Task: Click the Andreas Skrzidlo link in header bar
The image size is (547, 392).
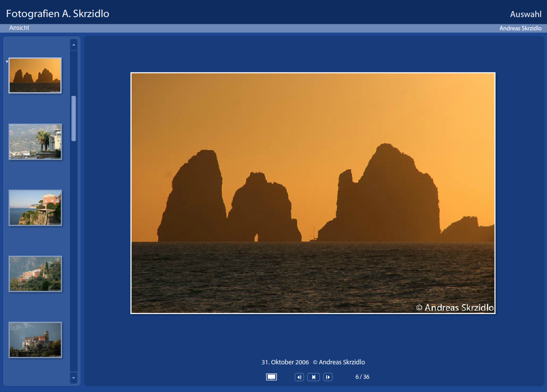Action: pos(521,29)
